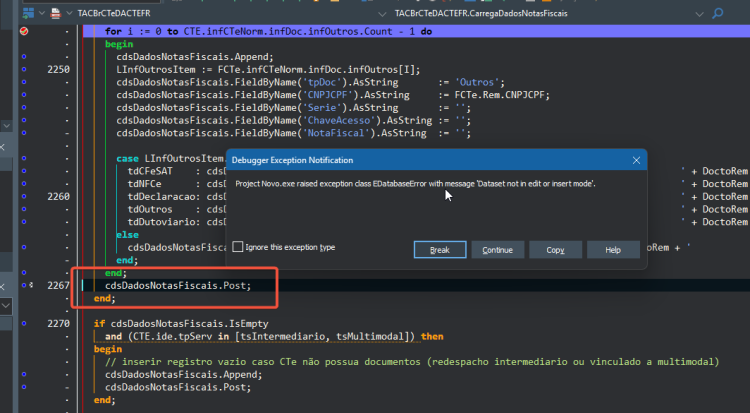Click the highlighted for-loop code line
This screenshot has height=413, width=750.
pyautogui.click(x=416, y=31)
